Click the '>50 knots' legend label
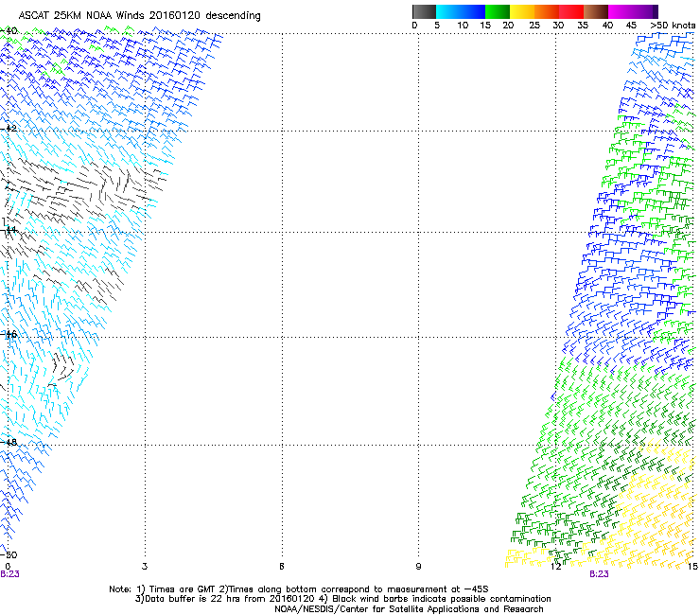Image resolution: width=700 pixels, height=615 pixels. tap(673, 26)
